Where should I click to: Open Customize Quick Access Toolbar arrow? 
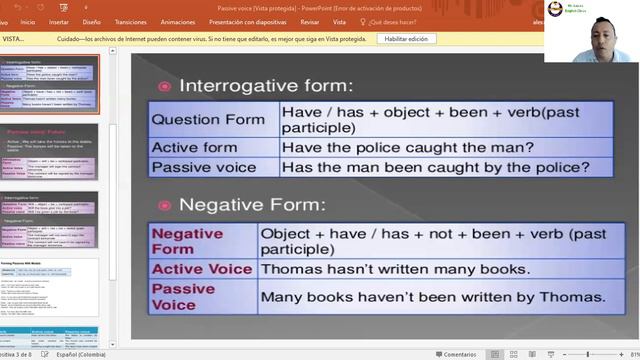(x=86, y=7)
